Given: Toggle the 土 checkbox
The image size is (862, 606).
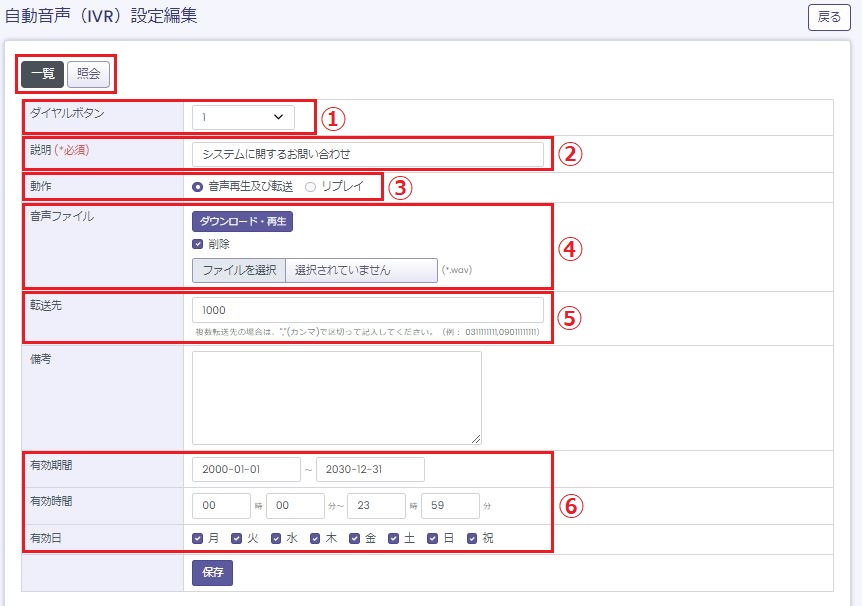Looking at the screenshot, I should 394,538.
